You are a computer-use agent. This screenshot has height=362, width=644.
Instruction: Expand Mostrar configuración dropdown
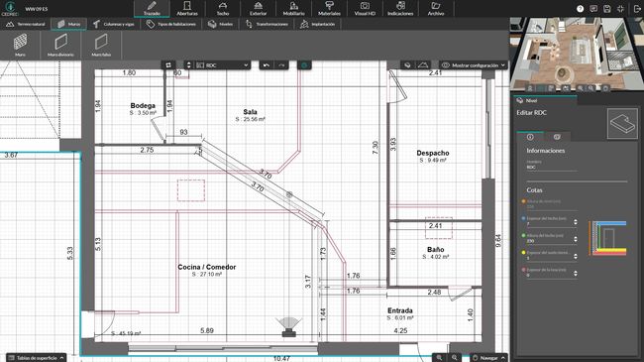point(474,65)
